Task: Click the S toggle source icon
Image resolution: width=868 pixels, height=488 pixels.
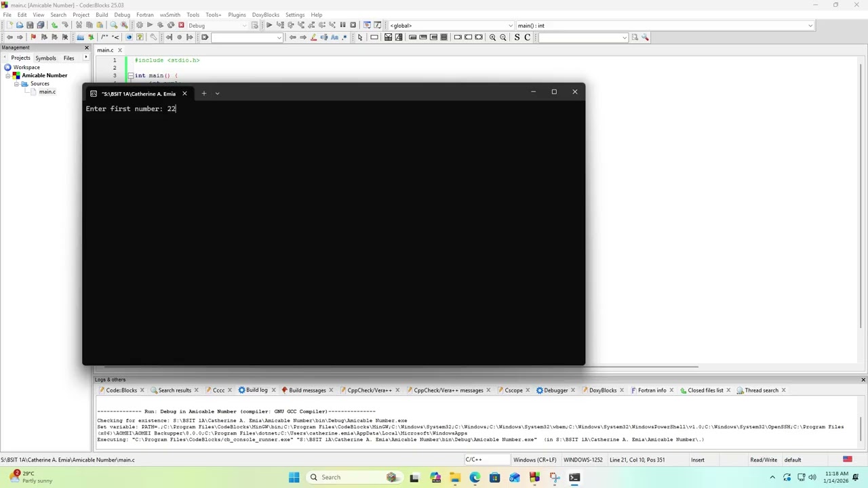Action: (517, 37)
